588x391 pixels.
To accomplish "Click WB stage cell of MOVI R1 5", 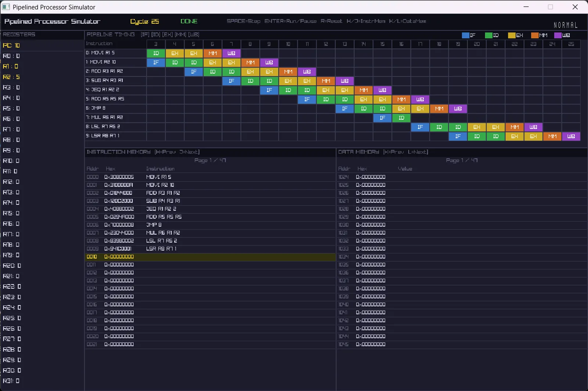I will coord(231,53).
